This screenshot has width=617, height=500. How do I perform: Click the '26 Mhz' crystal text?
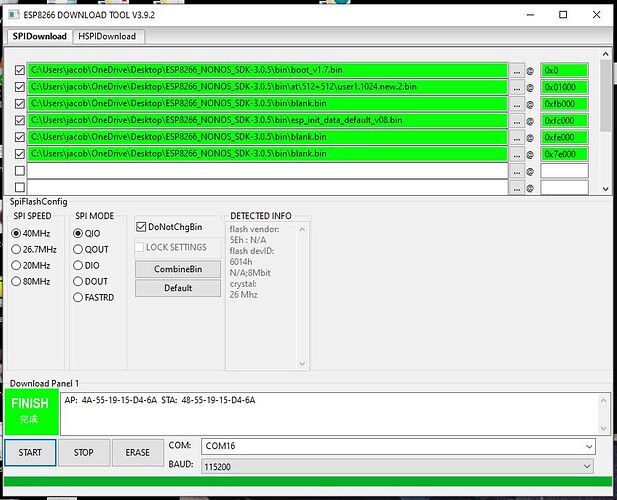pos(244,295)
